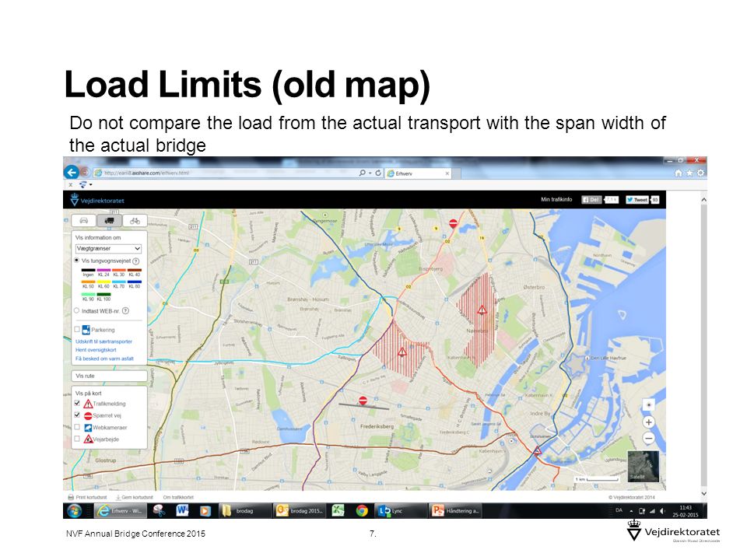Screen dimensions: 747x560
Task: Uncheck the Spærret vej checkbox
Action: (x=77, y=415)
